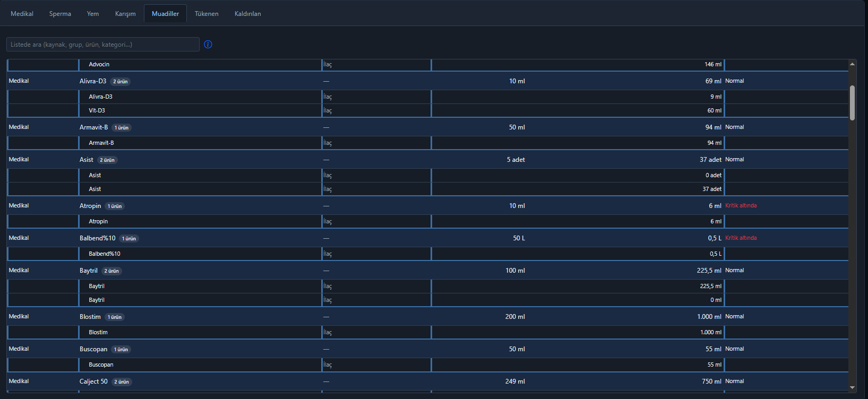The height and width of the screenshot is (399, 868).
Task: Click the scrollbar up arrow of the list
Action: click(x=852, y=64)
